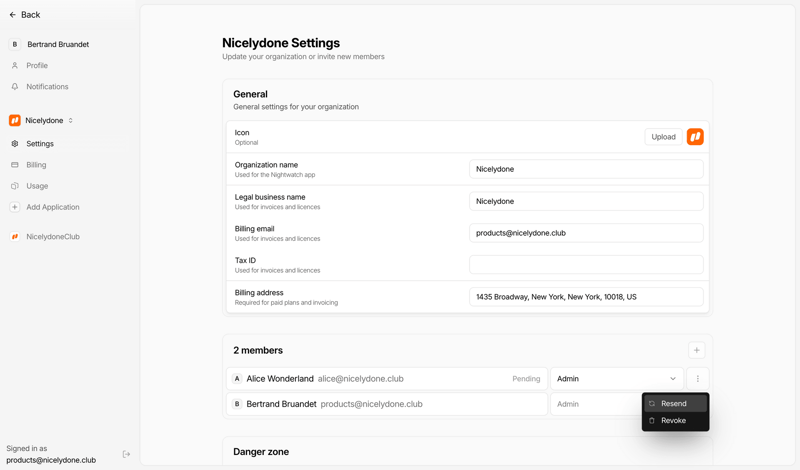The height and width of the screenshot is (470, 800).
Task: Click the Profile person icon
Action: click(15, 65)
